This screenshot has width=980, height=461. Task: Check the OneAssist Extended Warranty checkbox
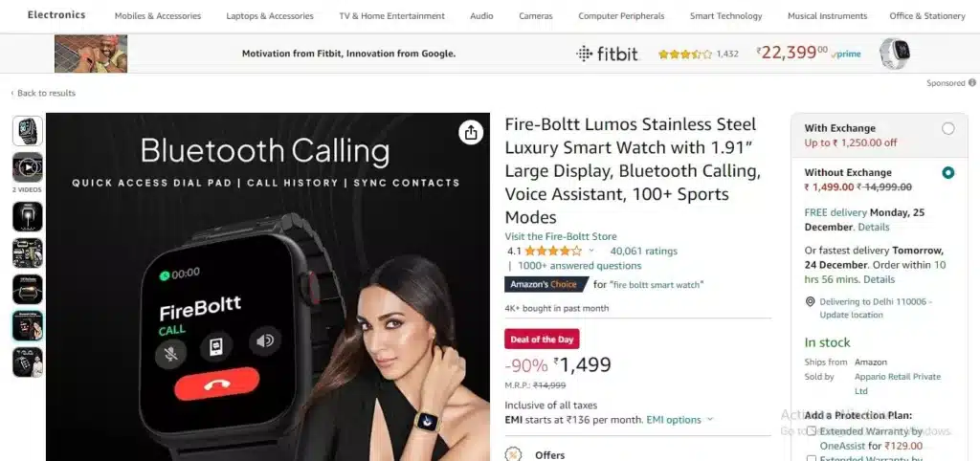tap(812, 431)
